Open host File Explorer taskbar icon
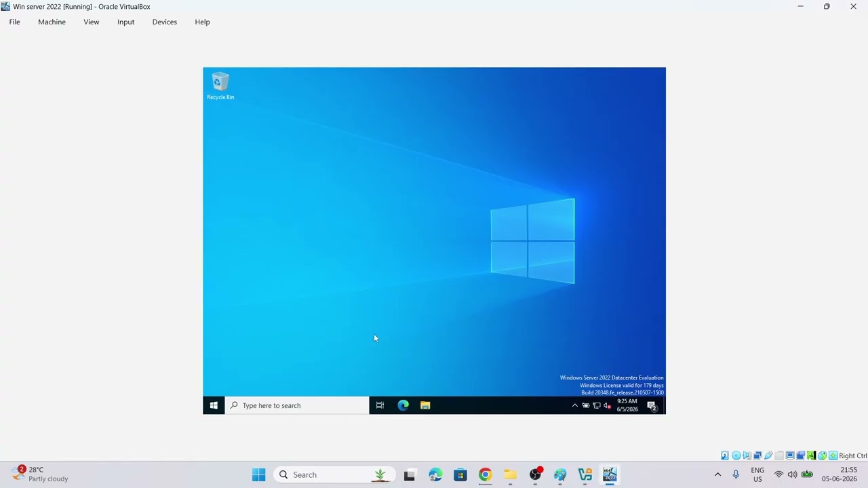Image resolution: width=868 pixels, height=488 pixels. coord(510,474)
